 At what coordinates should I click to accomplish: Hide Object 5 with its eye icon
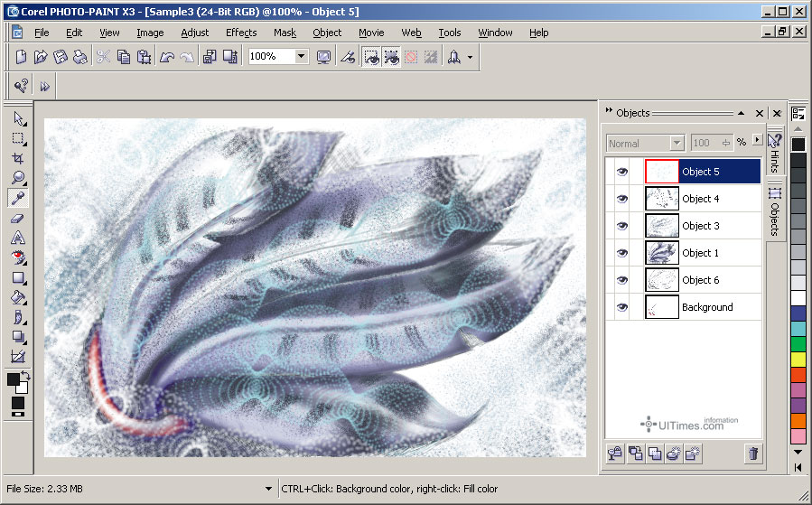pyautogui.click(x=622, y=172)
